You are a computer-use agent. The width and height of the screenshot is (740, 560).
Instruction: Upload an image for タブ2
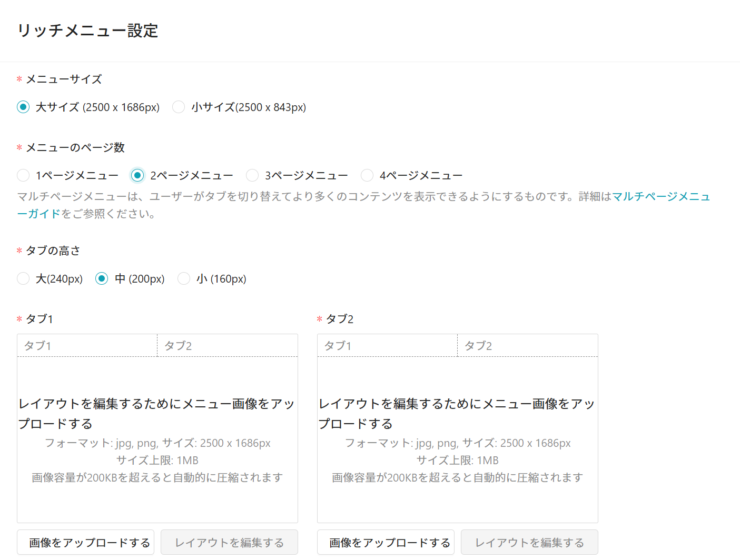pos(386,542)
